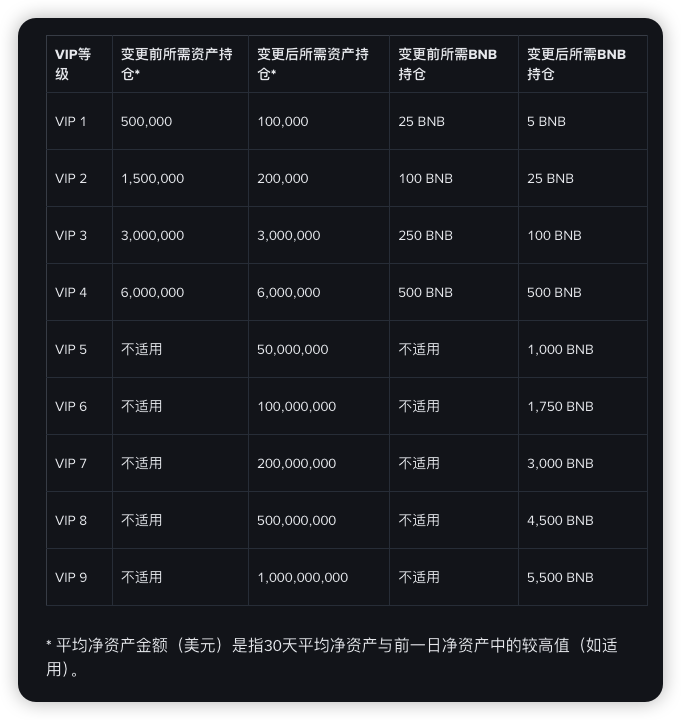Screen dimensions: 681x720
Task: Select the 200,000 asset value cell
Action: [283, 179]
